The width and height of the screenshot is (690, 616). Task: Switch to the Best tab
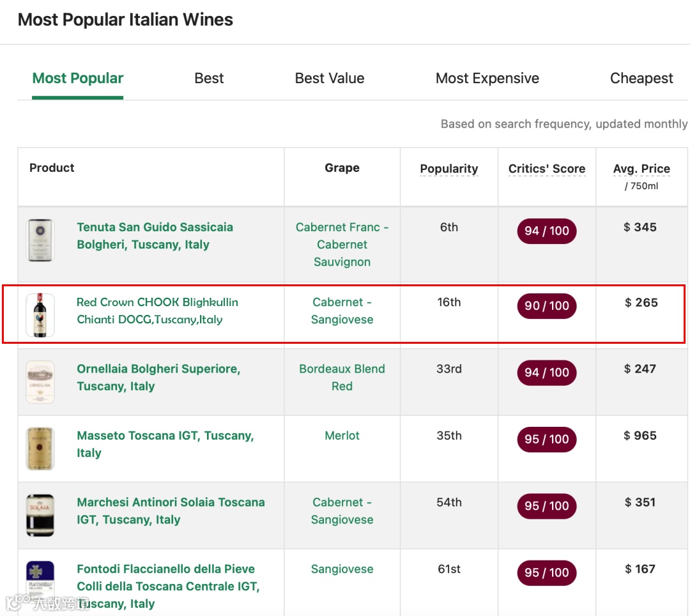[209, 79]
